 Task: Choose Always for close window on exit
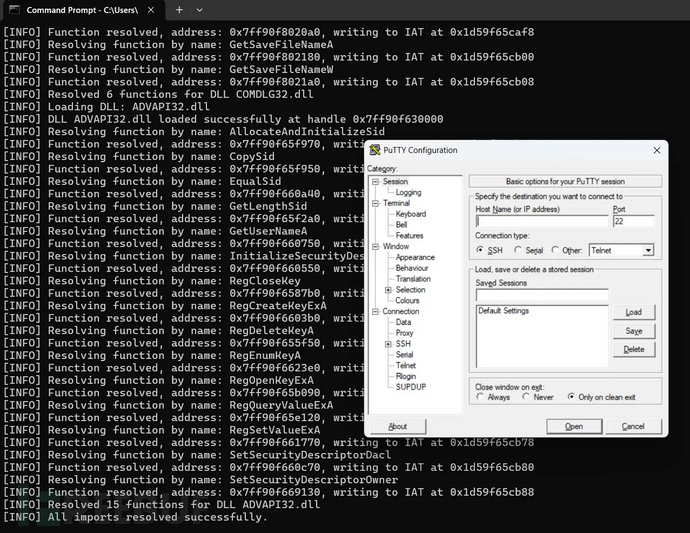480,397
